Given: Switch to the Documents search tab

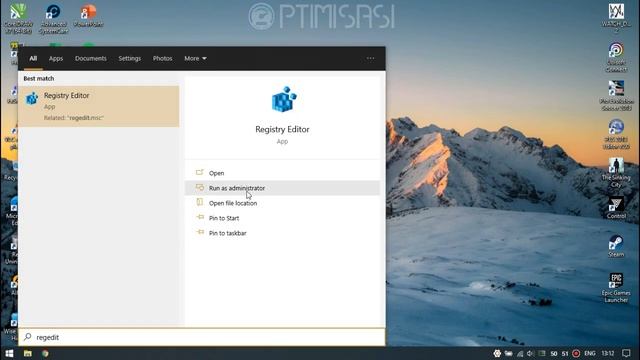Looking at the screenshot, I should pyautogui.click(x=91, y=58).
